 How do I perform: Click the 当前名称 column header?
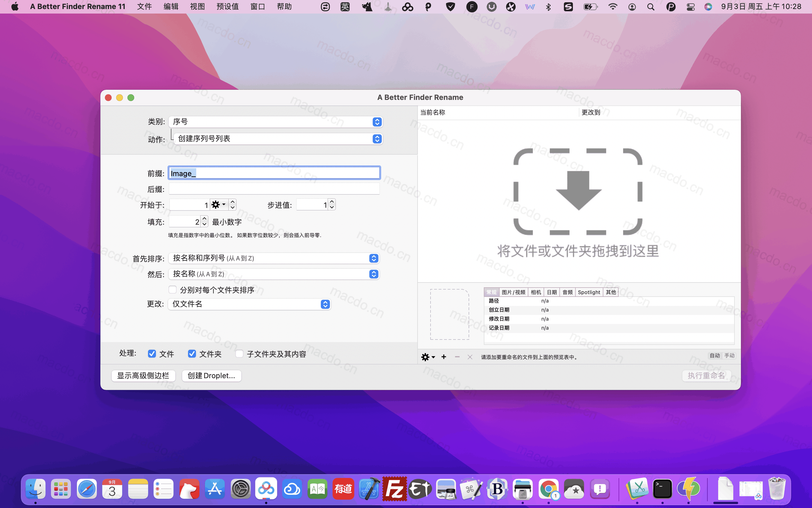[x=498, y=112]
